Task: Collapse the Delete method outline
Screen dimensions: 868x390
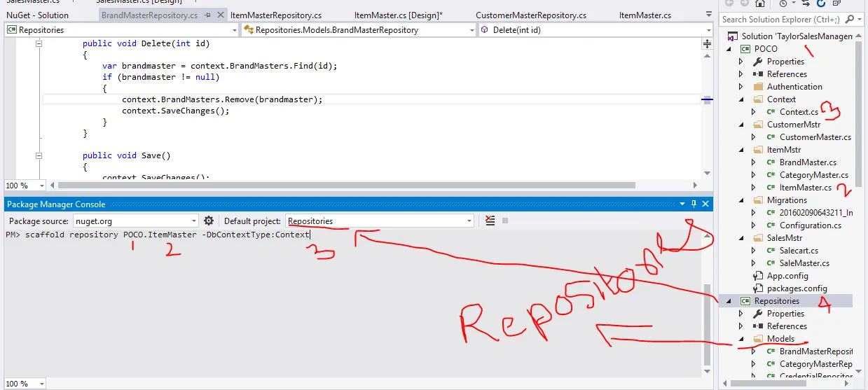Action: [39, 43]
